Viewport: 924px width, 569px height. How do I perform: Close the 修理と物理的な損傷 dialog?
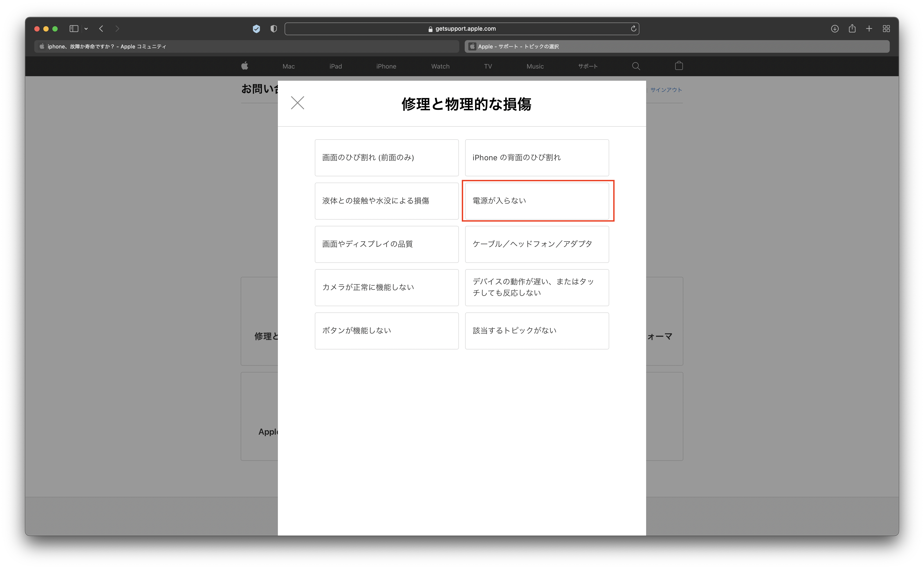(x=297, y=103)
